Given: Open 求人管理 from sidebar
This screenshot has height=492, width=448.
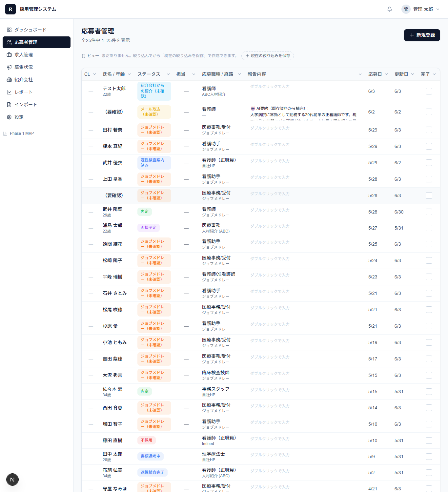Looking at the screenshot, I should tap(36, 55).
